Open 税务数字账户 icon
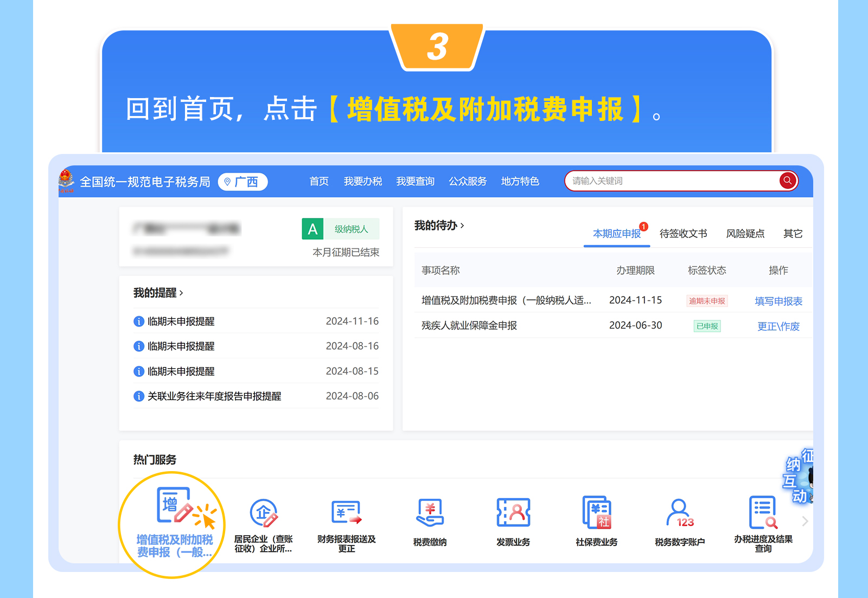The height and width of the screenshot is (598, 868). click(x=679, y=513)
